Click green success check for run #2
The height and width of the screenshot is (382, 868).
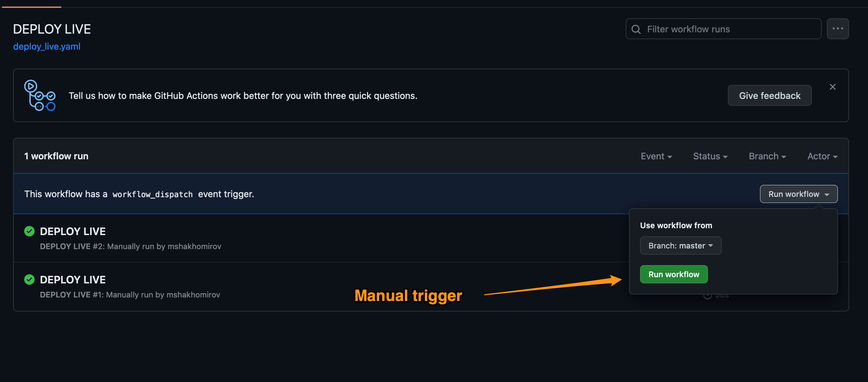pyautogui.click(x=29, y=231)
